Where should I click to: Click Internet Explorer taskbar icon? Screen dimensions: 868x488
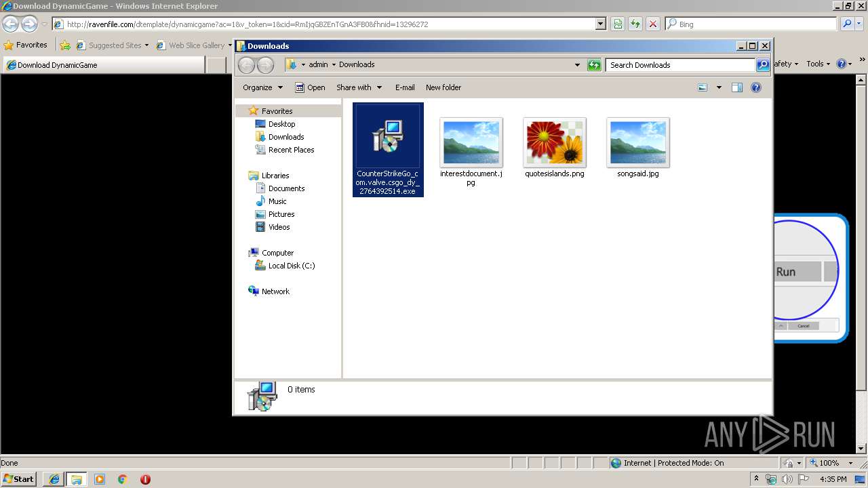[54, 479]
